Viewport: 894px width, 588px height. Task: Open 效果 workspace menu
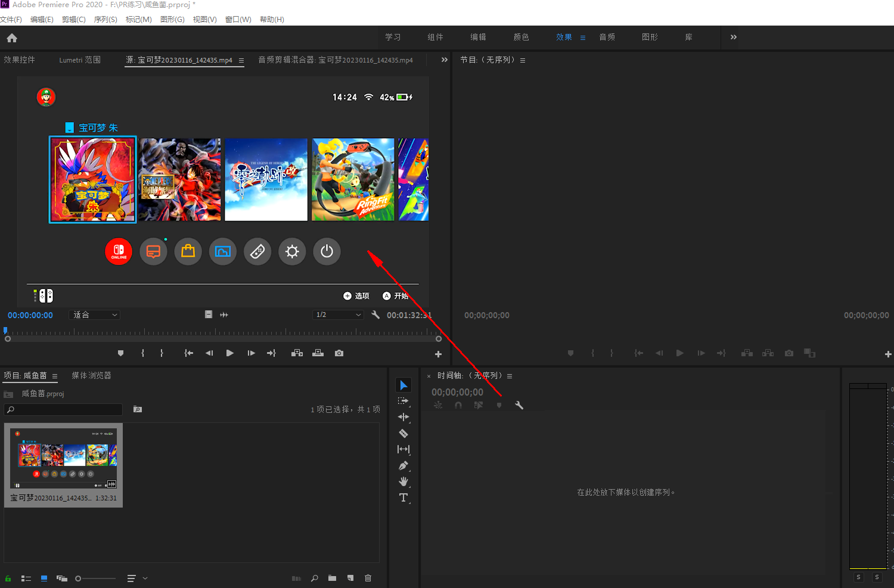[583, 38]
